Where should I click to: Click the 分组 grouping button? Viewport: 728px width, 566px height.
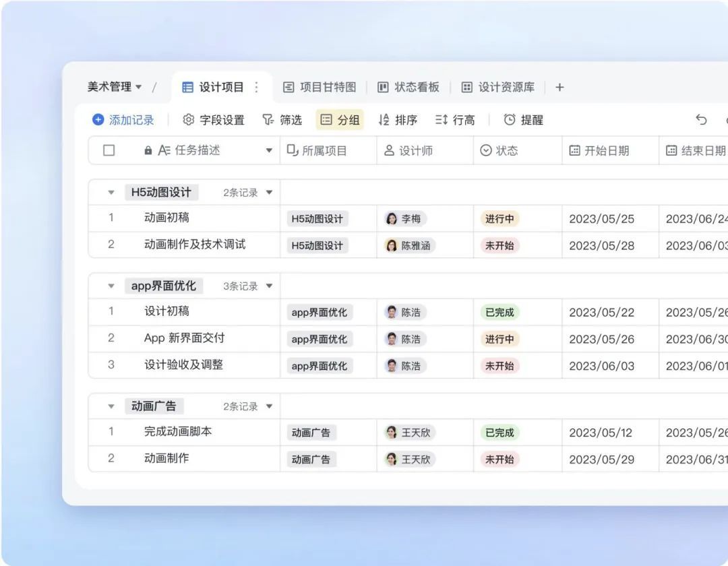point(340,120)
